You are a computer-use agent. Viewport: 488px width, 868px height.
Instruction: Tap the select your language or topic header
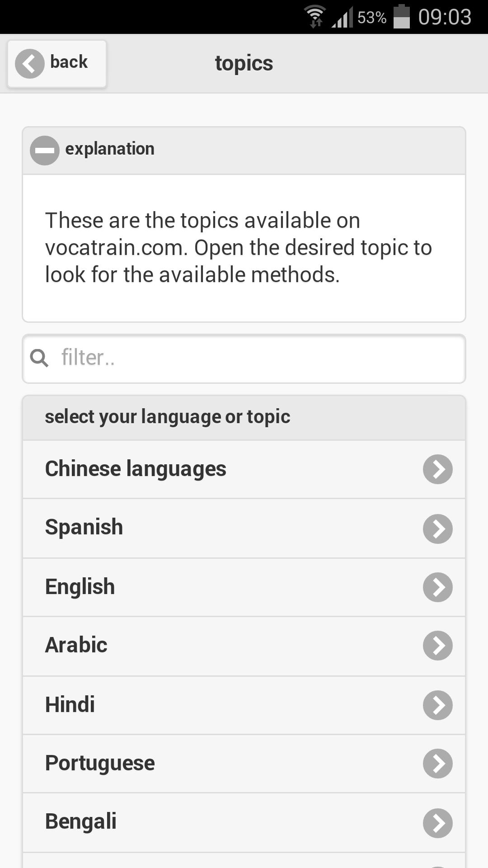pyautogui.click(x=167, y=416)
